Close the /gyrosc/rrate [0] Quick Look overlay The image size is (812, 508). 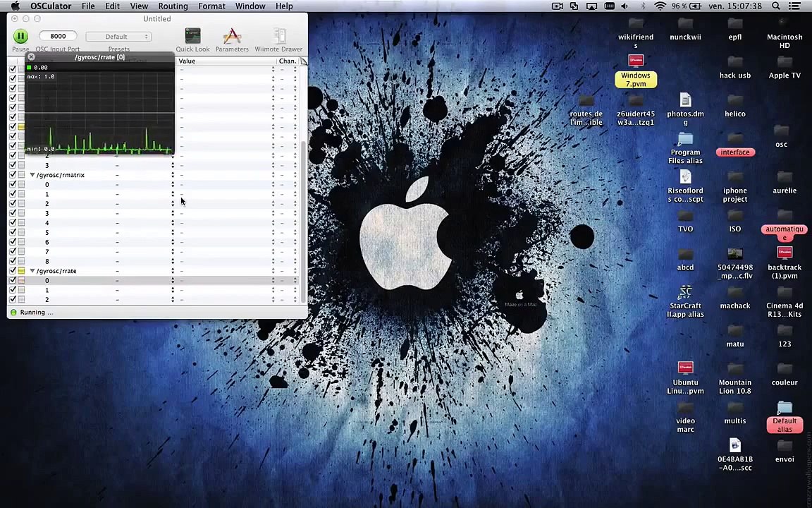(31, 56)
